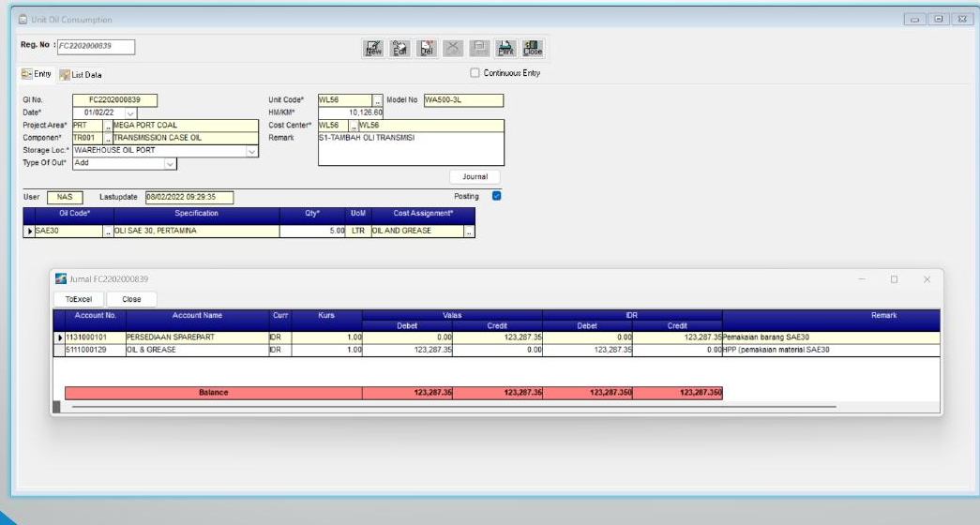Open the Componen lookup button
The width and height of the screenshot is (980, 525).
pos(108,138)
